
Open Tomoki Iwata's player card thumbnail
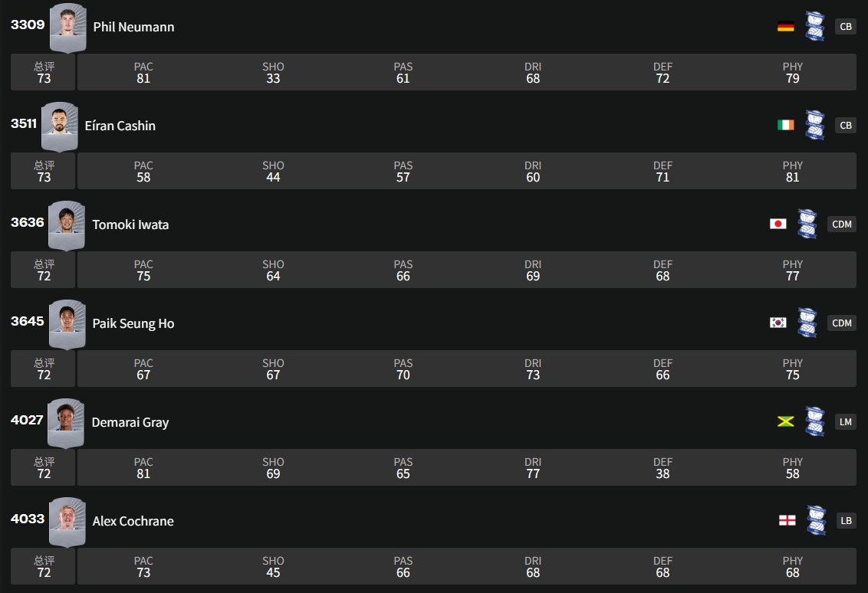(x=66, y=225)
